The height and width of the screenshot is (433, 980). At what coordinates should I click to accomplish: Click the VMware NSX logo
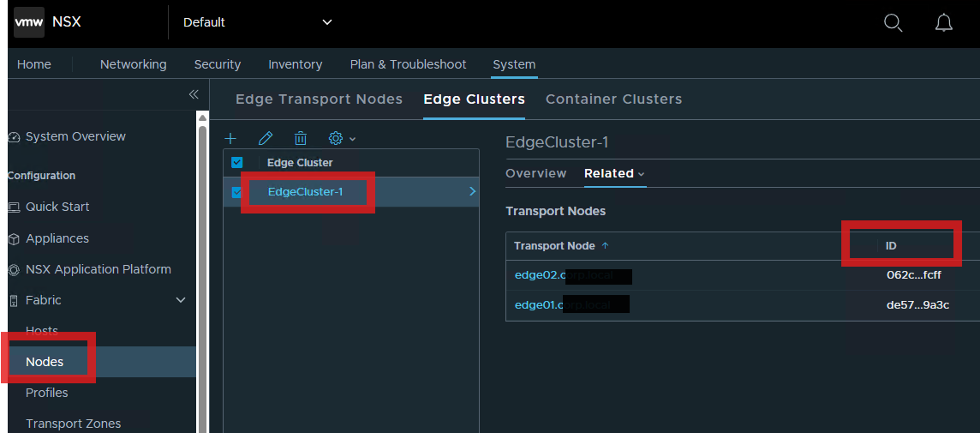click(x=29, y=22)
